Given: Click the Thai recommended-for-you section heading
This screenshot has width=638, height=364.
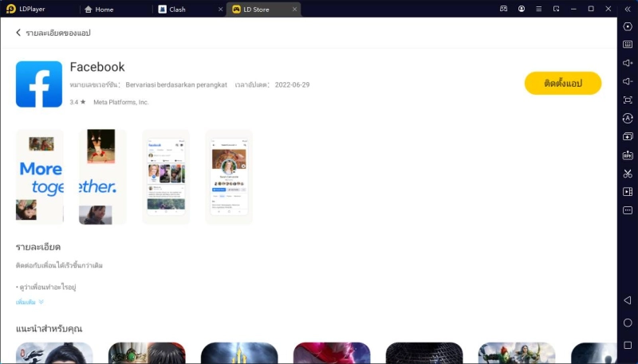Looking at the screenshot, I should coord(49,328).
